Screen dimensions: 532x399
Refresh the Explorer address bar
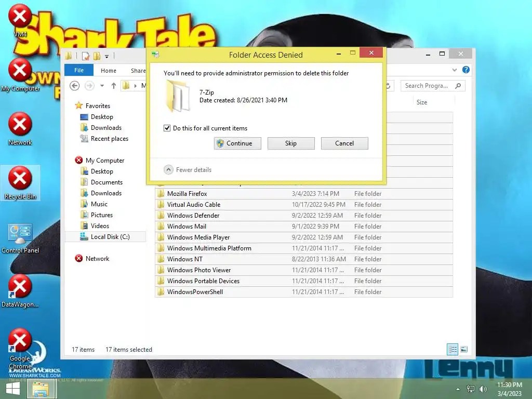(x=388, y=86)
